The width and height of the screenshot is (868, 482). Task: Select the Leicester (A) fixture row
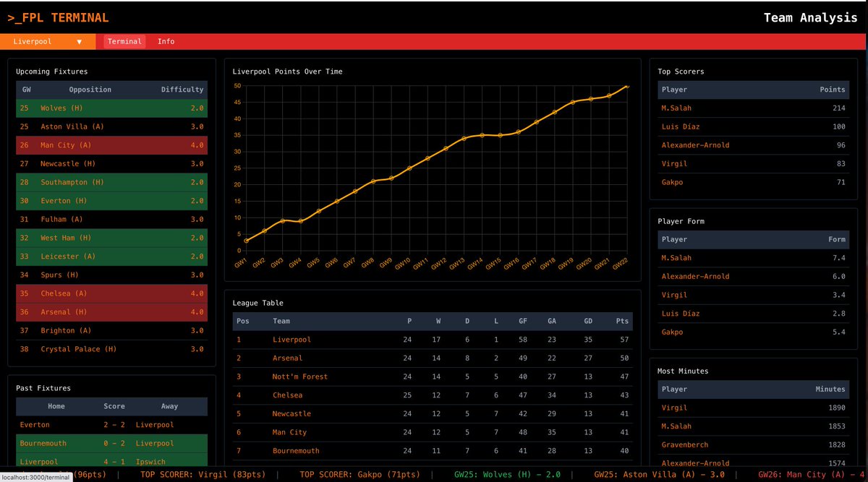click(111, 257)
